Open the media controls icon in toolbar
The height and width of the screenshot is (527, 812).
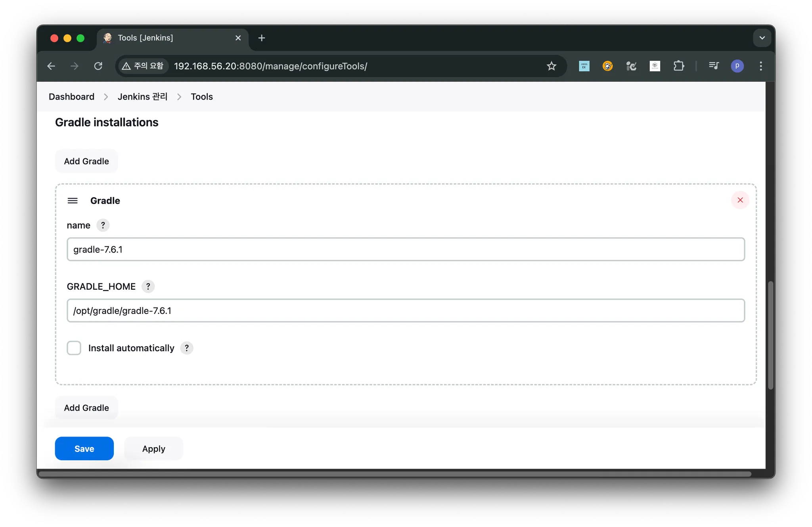coord(714,66)
